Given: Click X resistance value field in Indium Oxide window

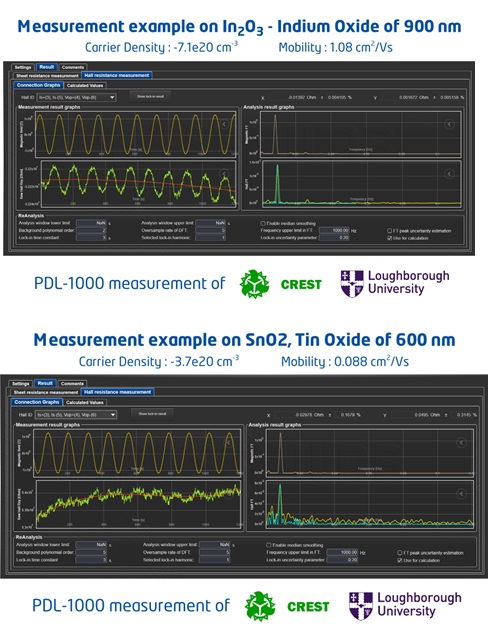Looking at the screenshot, I should (x=293, y=98).
